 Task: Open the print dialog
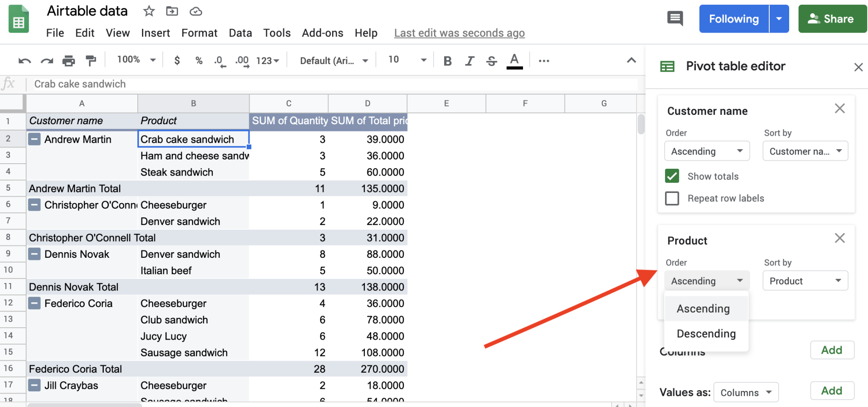point(68,60)
